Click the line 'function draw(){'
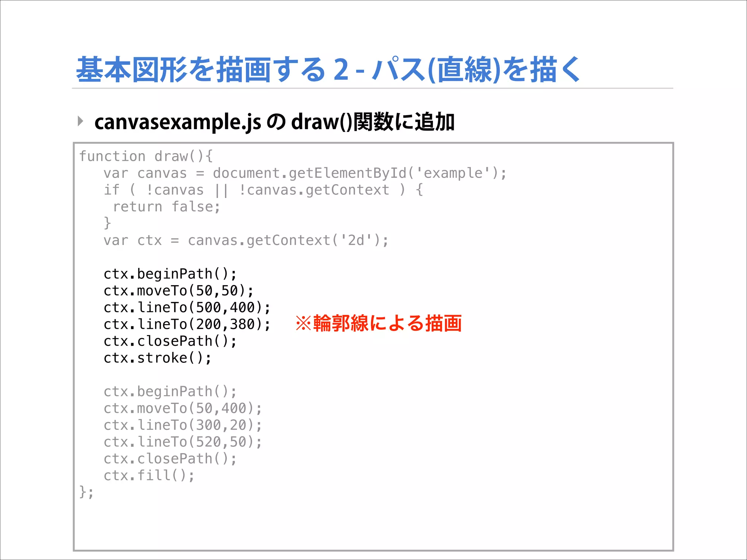 [x=146, y=156]
